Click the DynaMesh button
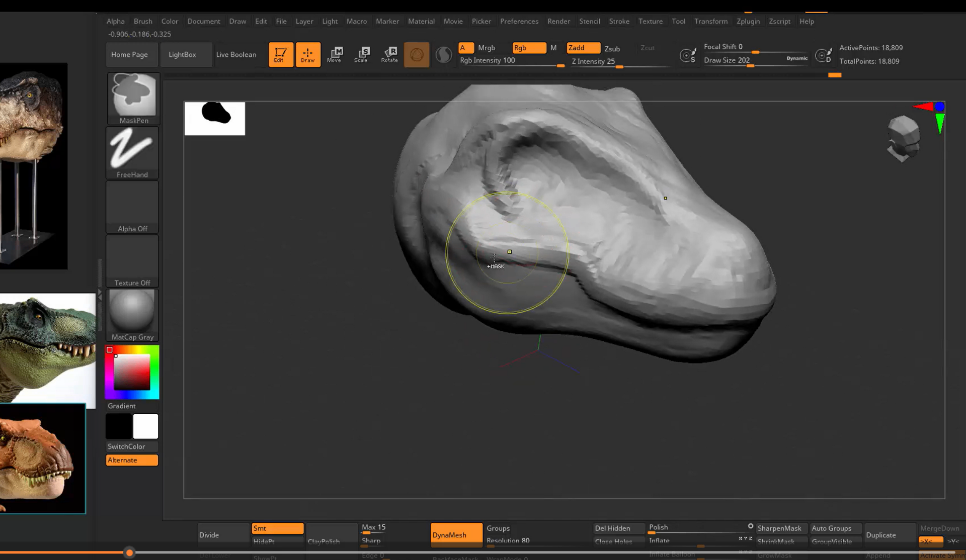Image resolution: width=966 pixels, height=560 pixels. 456,535
